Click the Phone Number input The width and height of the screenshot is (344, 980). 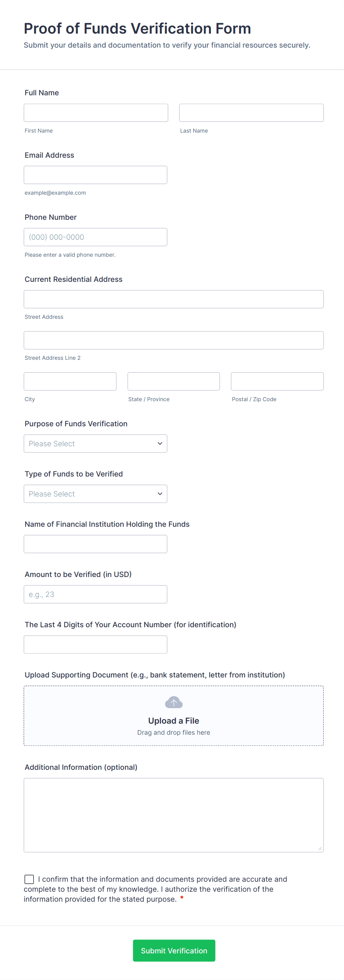(95, 237)
